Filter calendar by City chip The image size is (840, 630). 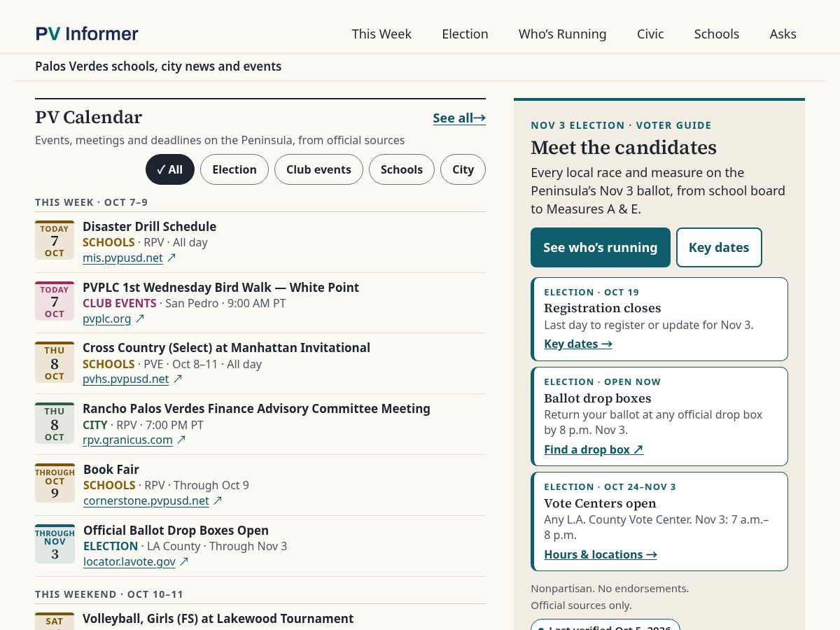463,169
